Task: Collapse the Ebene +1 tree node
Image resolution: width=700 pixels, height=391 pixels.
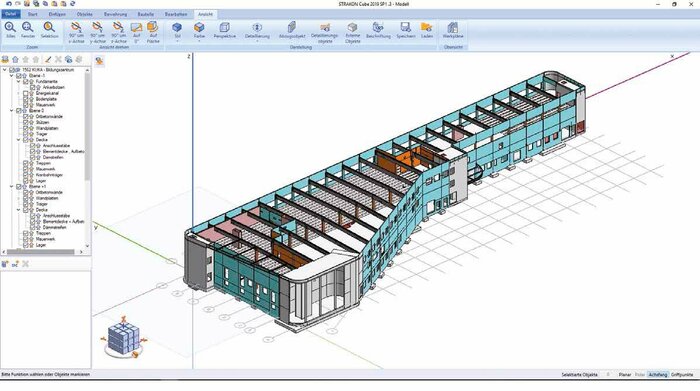Action: tap(12, 187)
